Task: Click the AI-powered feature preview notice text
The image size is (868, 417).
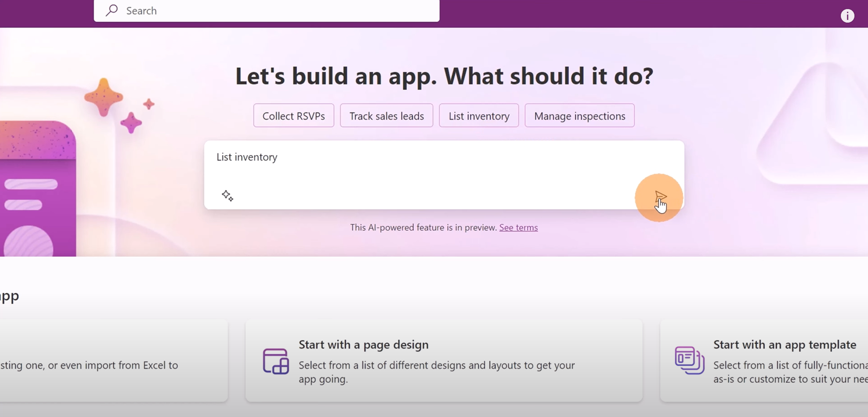Action: 423,228
